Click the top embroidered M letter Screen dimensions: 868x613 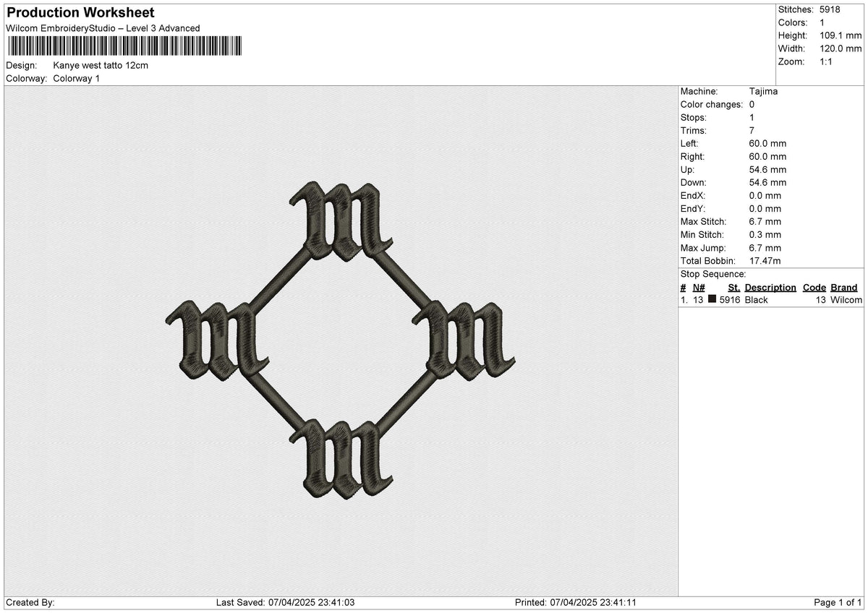(x=341, y=221)
